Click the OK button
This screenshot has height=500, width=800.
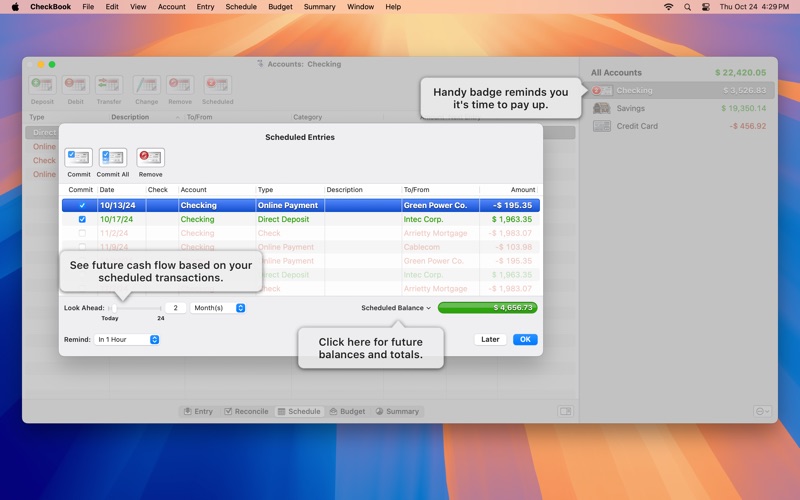[525, 339]
